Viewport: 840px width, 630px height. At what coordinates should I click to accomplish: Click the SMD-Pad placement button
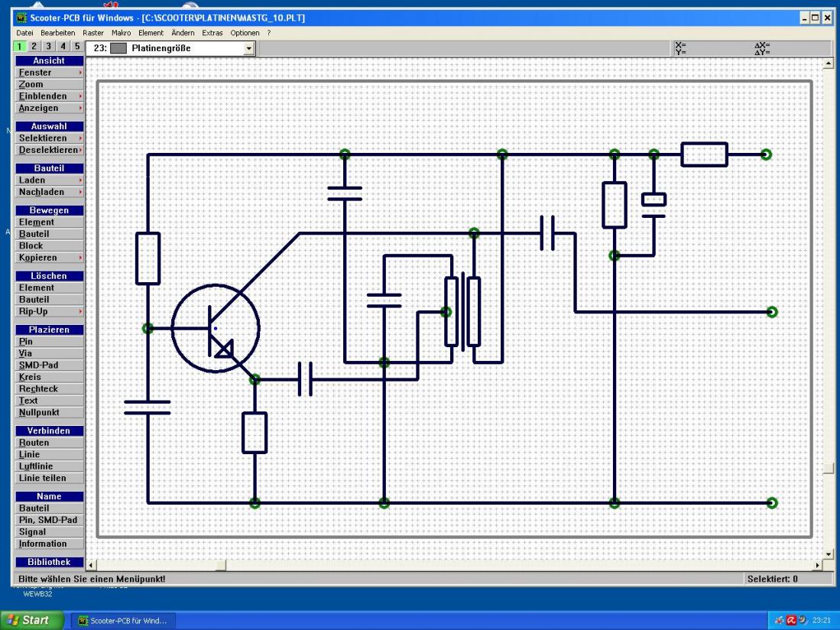tap(50, 365)
